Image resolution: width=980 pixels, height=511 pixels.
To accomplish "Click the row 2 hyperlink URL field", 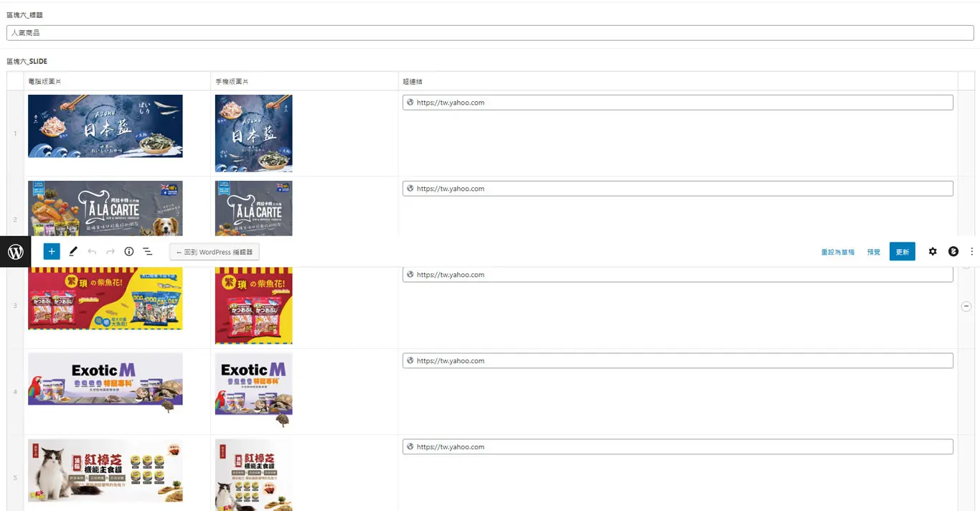I will [678, 189].
